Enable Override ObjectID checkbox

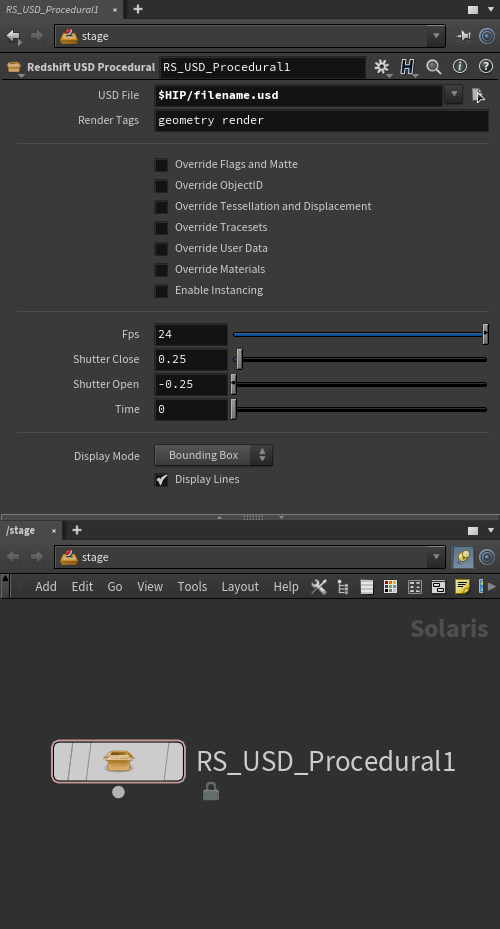[161, 186]
